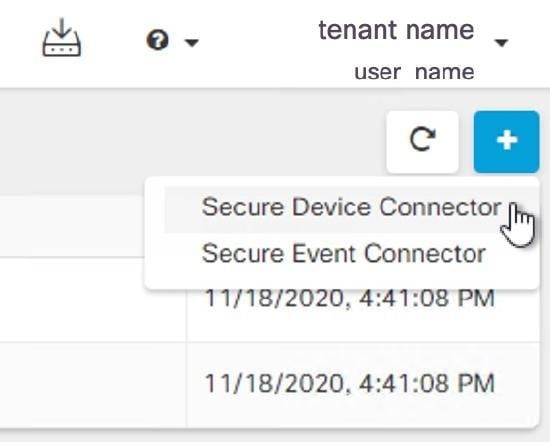Viewport: 550px width, 442px height.
Task: Click table header cell left of dropdown menu
Action: click(x=72, y=226)
